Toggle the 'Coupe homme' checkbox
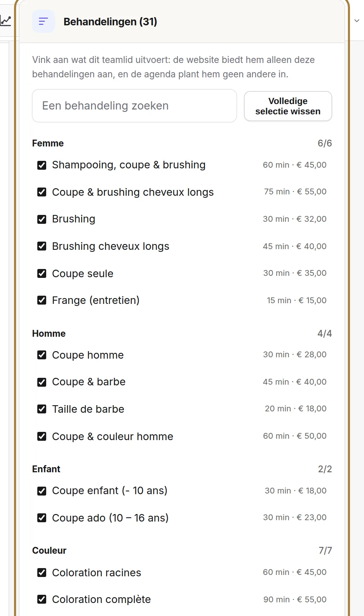Screen dimensions: 364x616 click(x=42, y=355)
